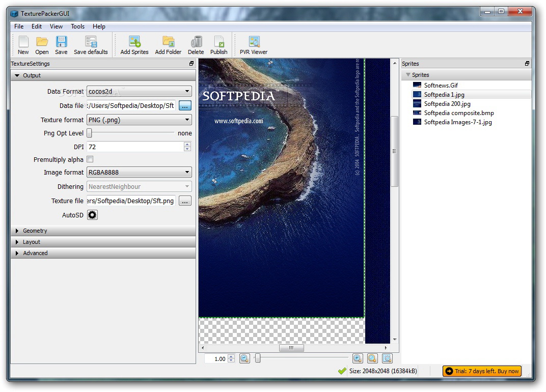
Task: Click the canvas vertical scrollbar thumb
Action: pos(395,151)
